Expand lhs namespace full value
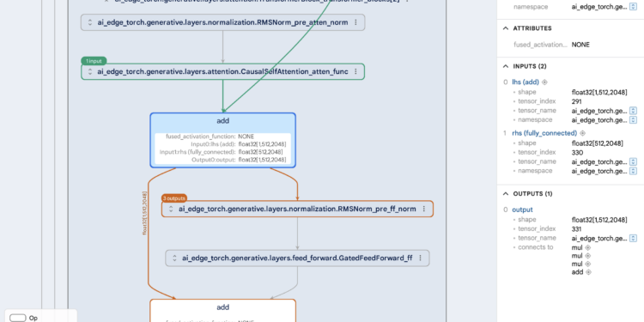 633,120
